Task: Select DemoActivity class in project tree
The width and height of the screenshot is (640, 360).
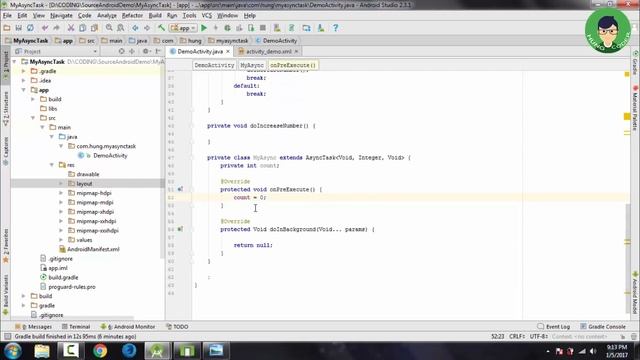Action: [110, 156]
